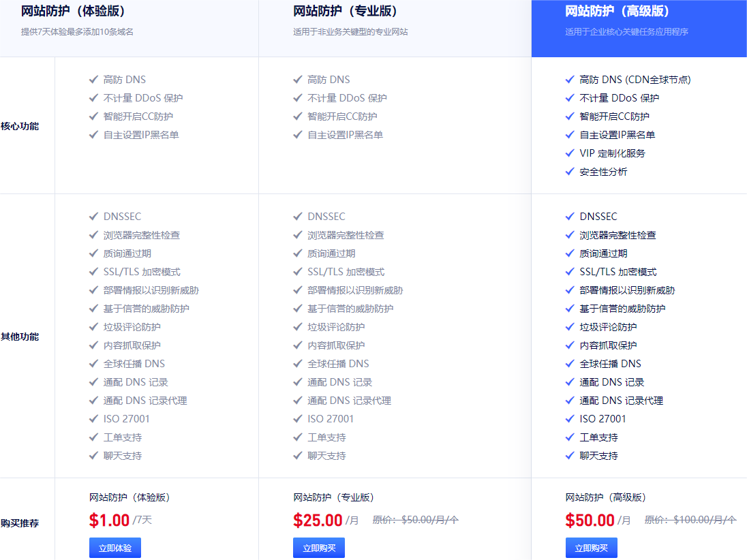Click the checkmark beside 专业版 内容抓取保护
This screenshot has height=560, width=747.
[x=298, y=345]
